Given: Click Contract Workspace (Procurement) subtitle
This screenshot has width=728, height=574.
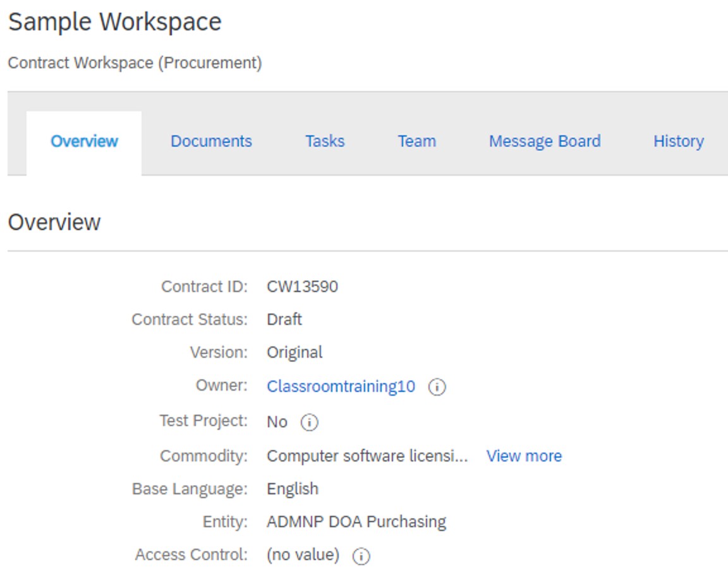Looking at the screenshot, I should [x=135, y=63].
